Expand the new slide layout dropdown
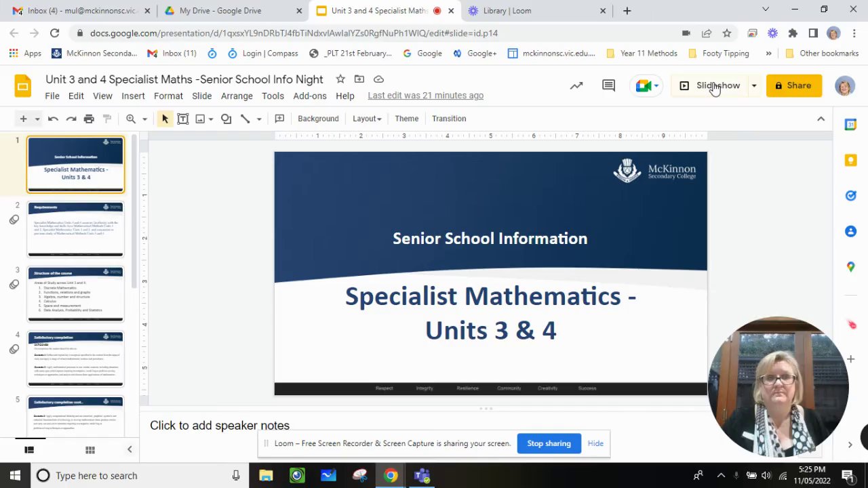This screenshot has width=868, height=488. tap(37, 119)
